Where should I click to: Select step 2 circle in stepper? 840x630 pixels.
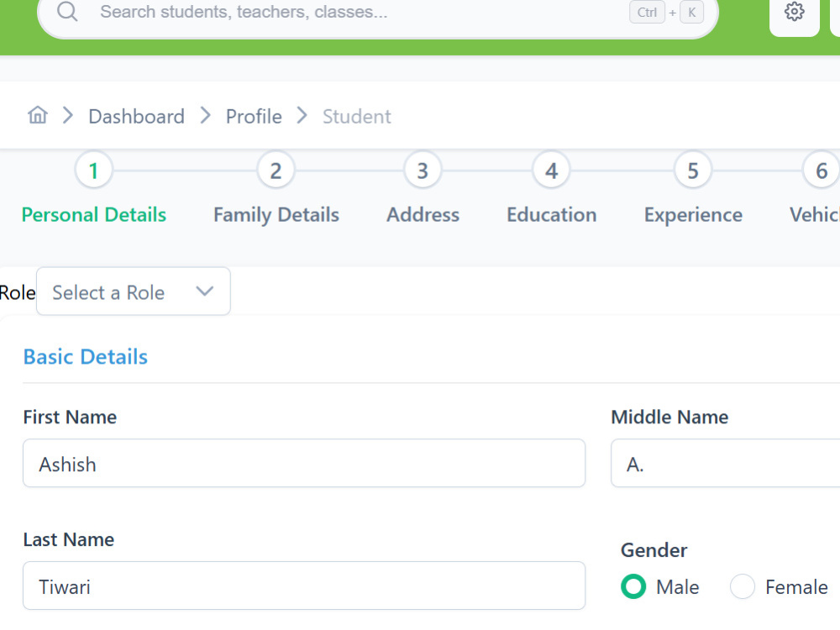pyautogui.click(x=276, y=171)
